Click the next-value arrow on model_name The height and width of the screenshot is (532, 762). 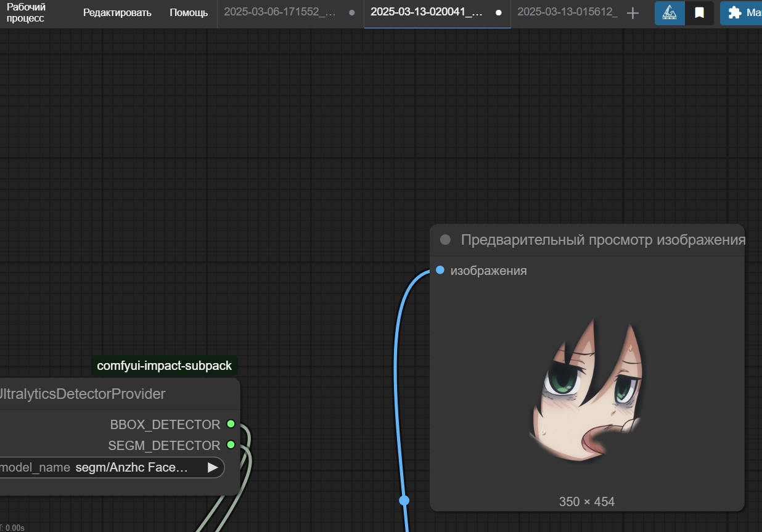tap(213, 467)
